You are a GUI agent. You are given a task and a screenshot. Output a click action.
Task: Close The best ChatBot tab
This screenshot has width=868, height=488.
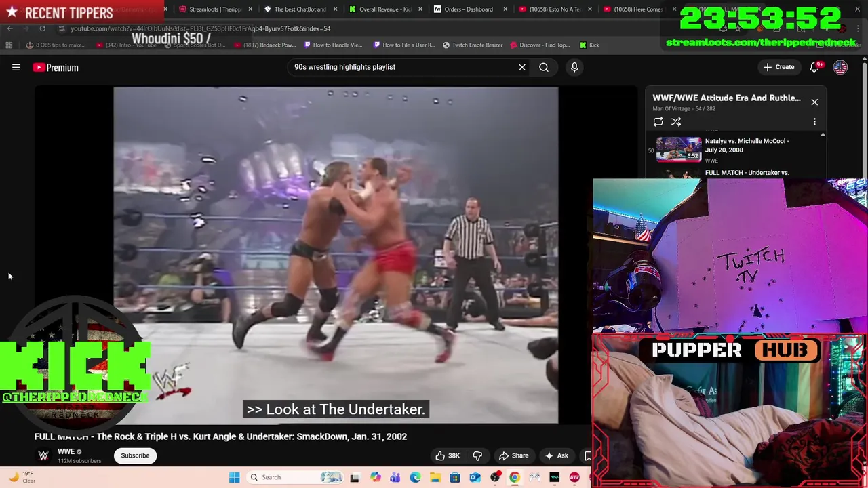point(336,9)
